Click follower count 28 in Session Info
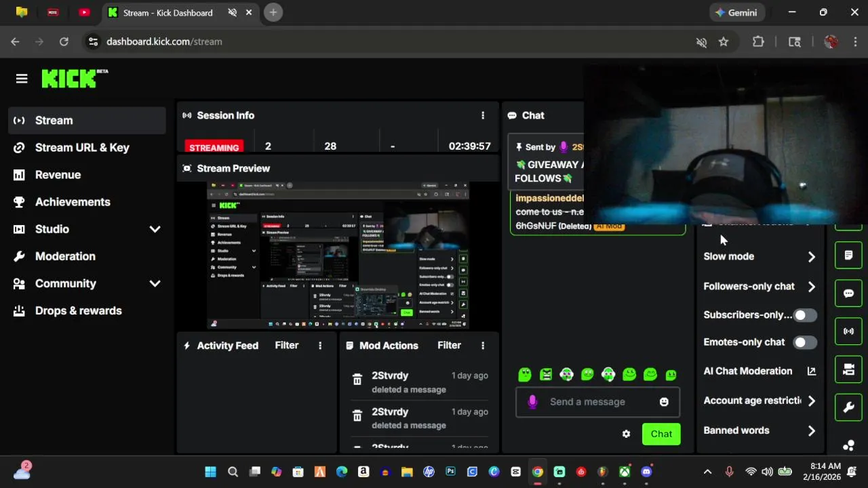The height and width of the screenshot is (488, 868). coord(330,146)
